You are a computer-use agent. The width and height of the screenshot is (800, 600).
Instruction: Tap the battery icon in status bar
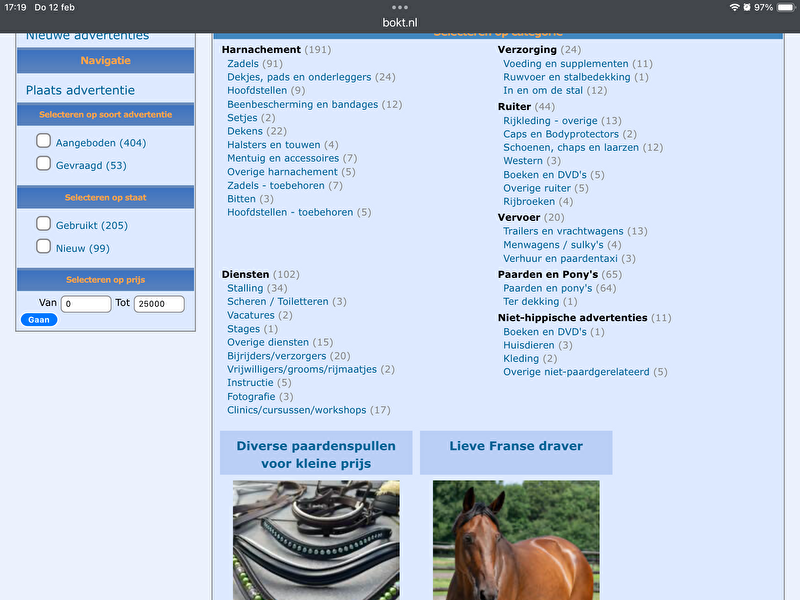tap(783, 7)
